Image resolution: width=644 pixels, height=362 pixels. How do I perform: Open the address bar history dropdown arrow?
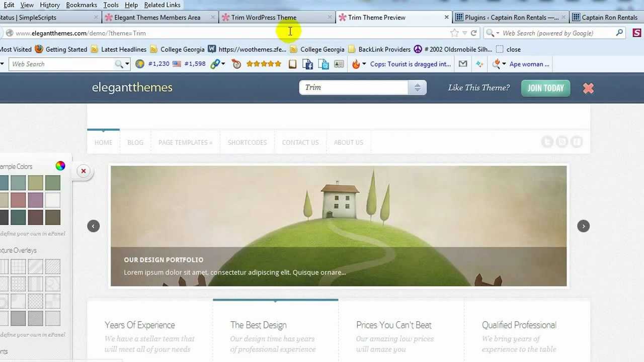[x=465, y=33]
